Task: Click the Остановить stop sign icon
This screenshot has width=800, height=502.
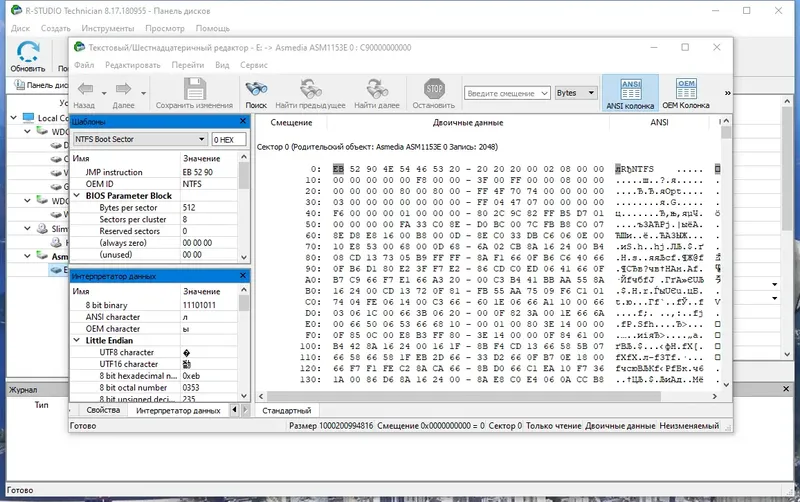Action: pyautogui.click(x=434, y=88)
